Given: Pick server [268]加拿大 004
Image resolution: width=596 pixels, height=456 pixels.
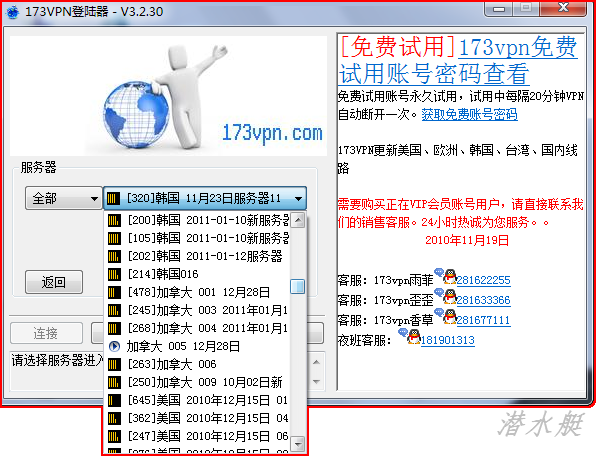Looking at the screenshot, I should tap(198, 328).
